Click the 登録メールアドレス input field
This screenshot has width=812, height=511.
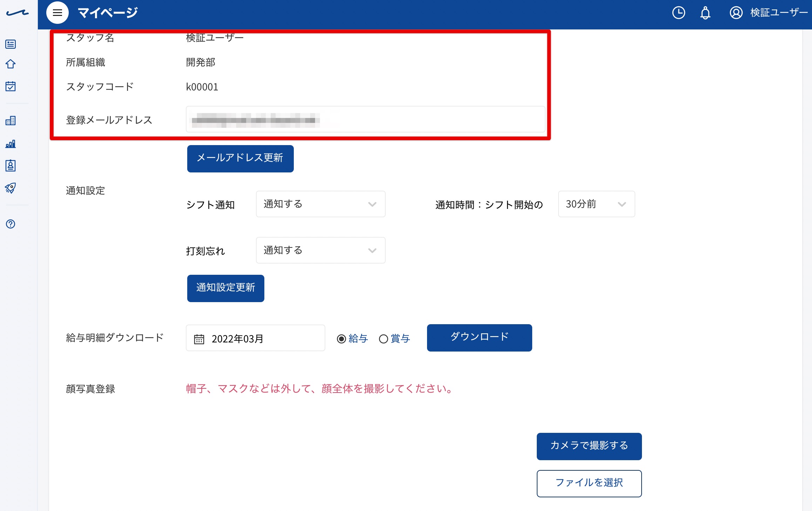[x=365, y=119]
